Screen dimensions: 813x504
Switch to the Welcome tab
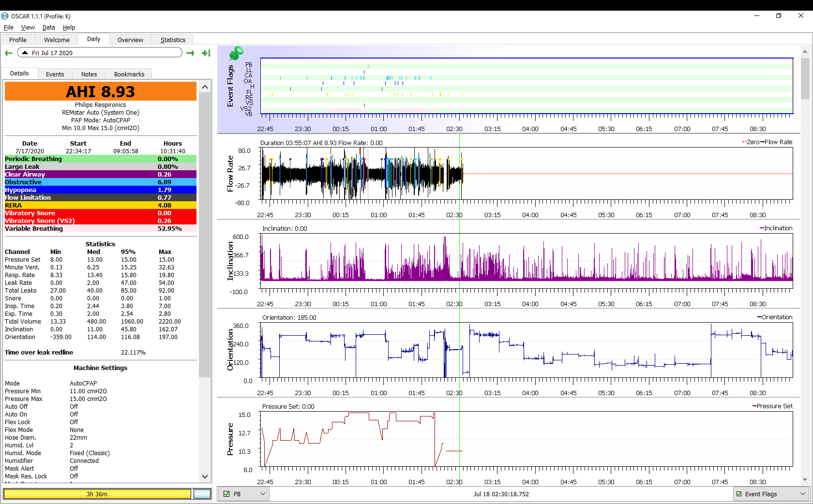point(57,40)
